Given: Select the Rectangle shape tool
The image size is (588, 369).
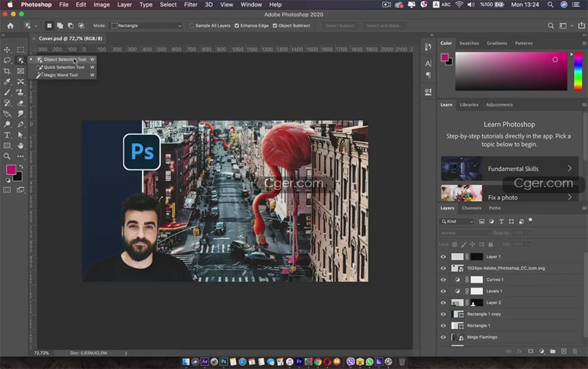Looking at the screenshot, I should [7, 146].
